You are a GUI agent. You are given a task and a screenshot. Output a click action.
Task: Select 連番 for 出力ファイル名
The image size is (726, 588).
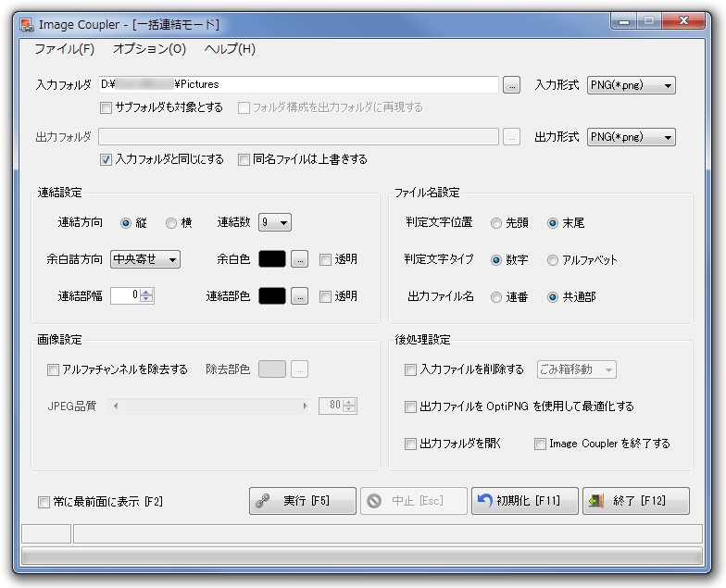click(x=496, y=297)
